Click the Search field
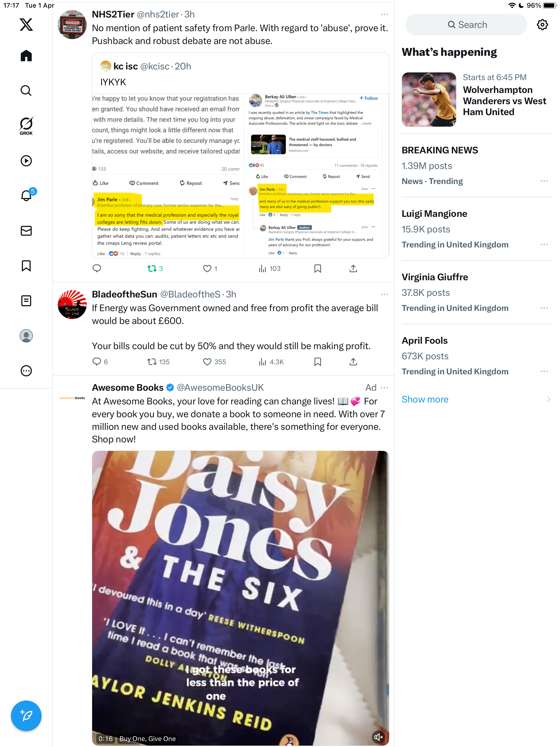This screenshot has height=747, width=560. tap(466, 25)
